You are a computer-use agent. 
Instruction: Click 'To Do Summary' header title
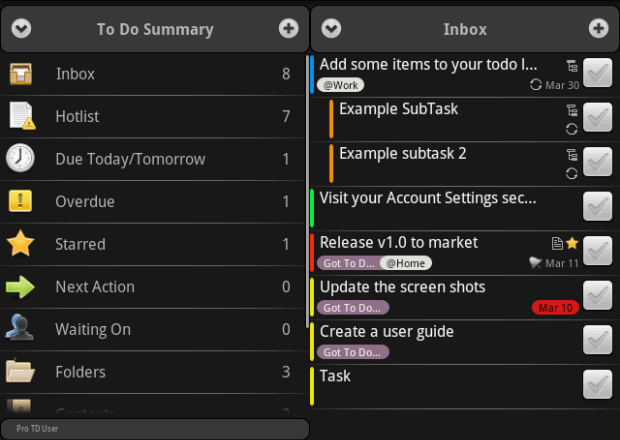click(155, 29)
